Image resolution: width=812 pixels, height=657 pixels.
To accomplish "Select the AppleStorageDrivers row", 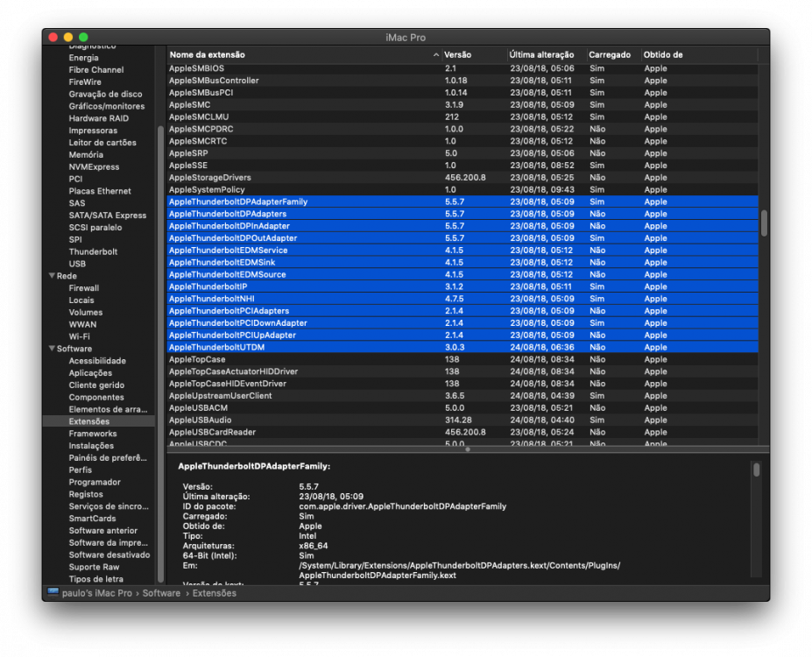I will pyautogui.click(x=462, y=178).
